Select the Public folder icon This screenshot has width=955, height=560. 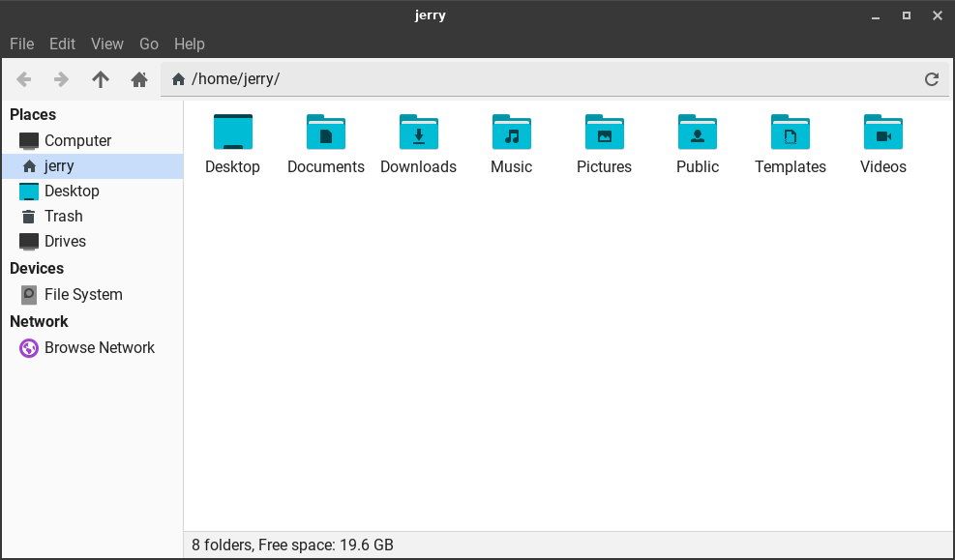pyautogui.click(x=697, y=133)
